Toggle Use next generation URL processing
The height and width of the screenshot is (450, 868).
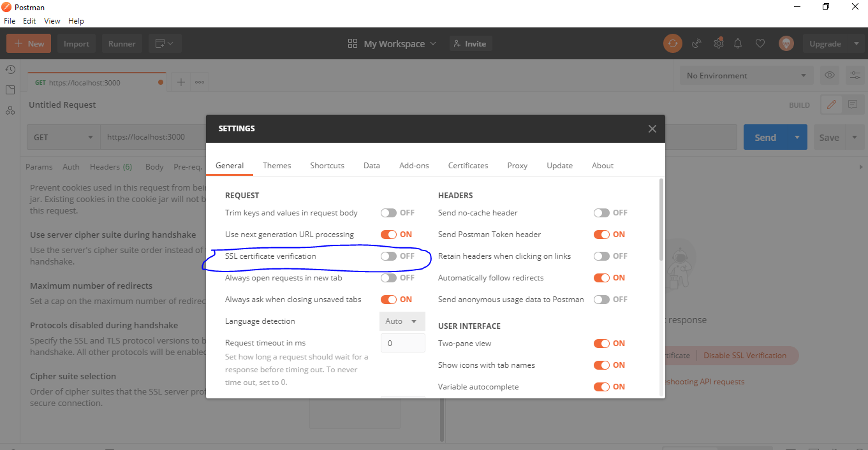388,235
